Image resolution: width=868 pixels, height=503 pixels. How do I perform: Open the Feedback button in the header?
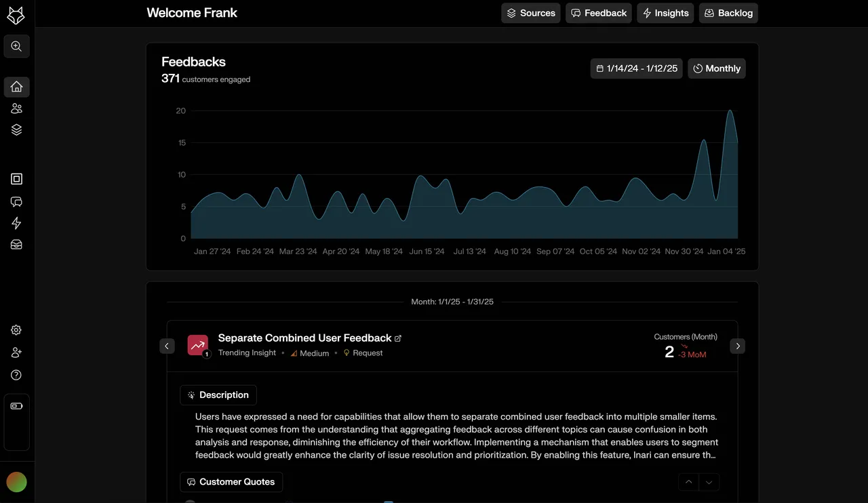coord(599,13)
